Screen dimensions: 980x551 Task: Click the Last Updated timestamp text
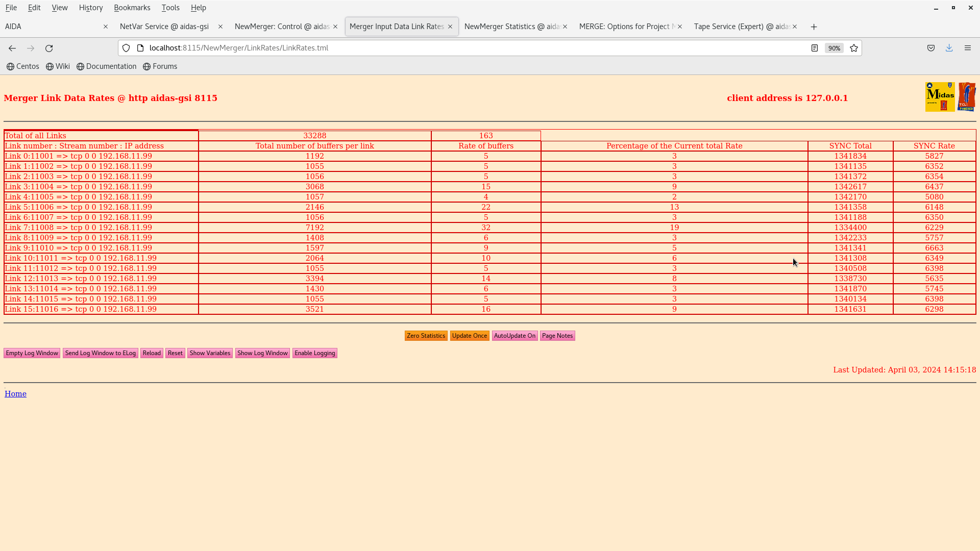tap(904, 370)
